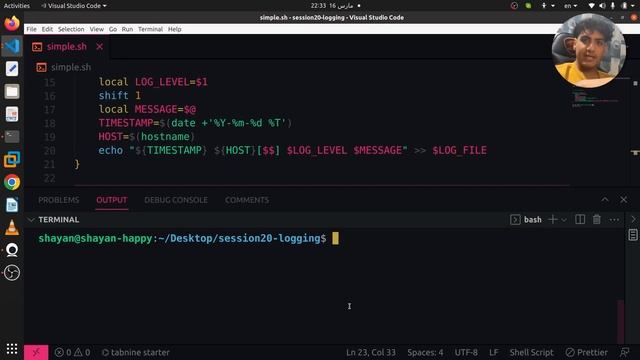Open the File menu

point(31,29)
